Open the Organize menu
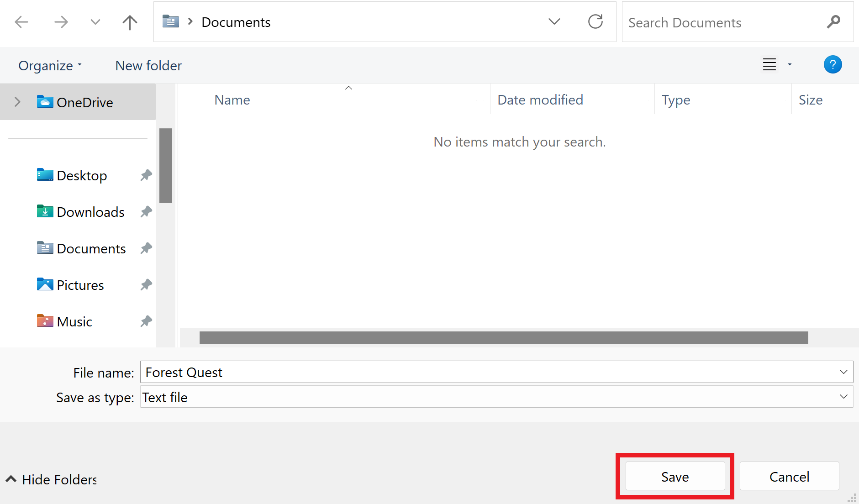 tap(49, 65)
